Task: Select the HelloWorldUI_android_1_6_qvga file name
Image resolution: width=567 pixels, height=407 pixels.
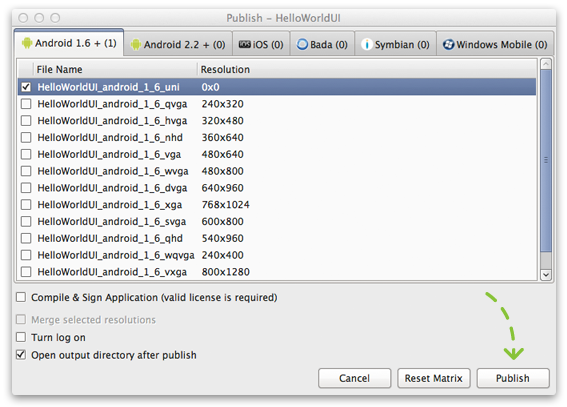Action: (x=112, y=104)
